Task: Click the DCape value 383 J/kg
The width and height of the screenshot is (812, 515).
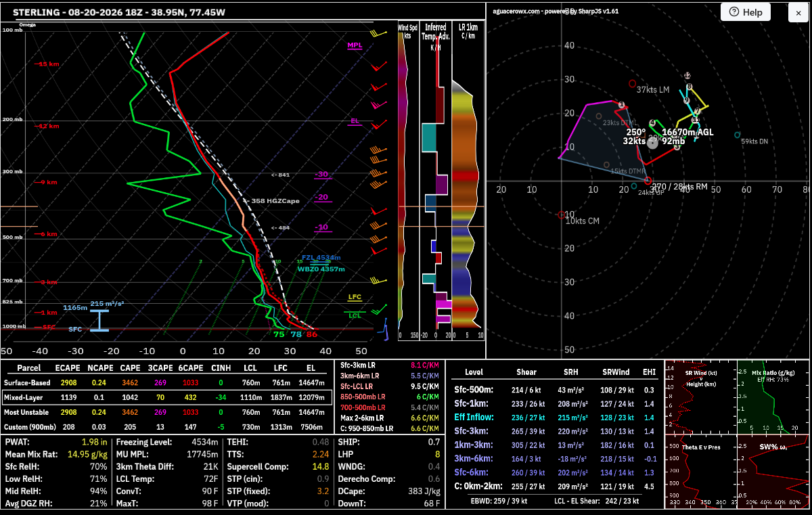Action: point(424,491)
